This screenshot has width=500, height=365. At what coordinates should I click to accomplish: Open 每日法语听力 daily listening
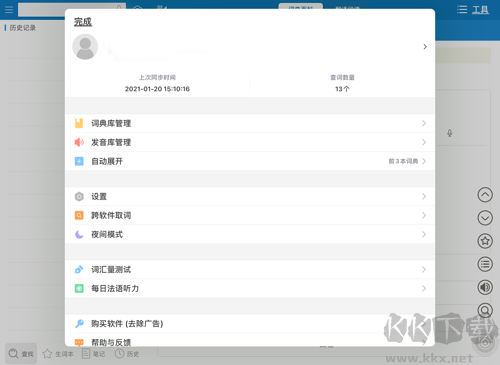click(x=250, y=288)
